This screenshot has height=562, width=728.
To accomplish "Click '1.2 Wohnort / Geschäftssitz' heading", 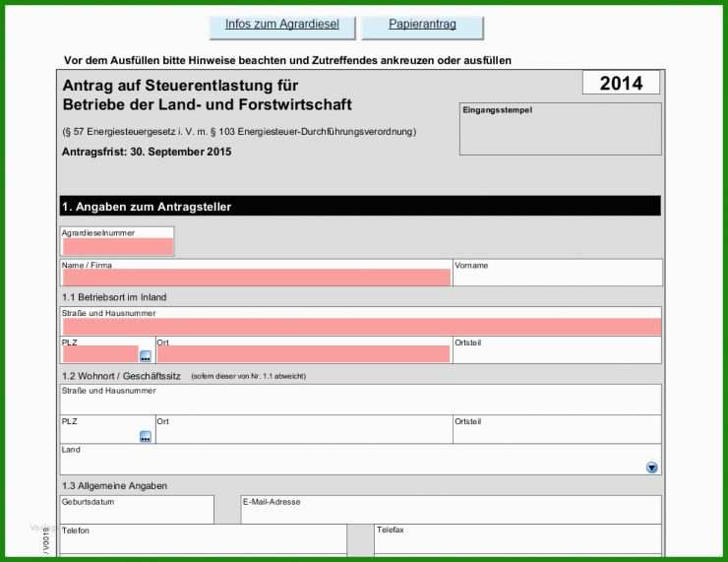I will [x=121, y=376].
